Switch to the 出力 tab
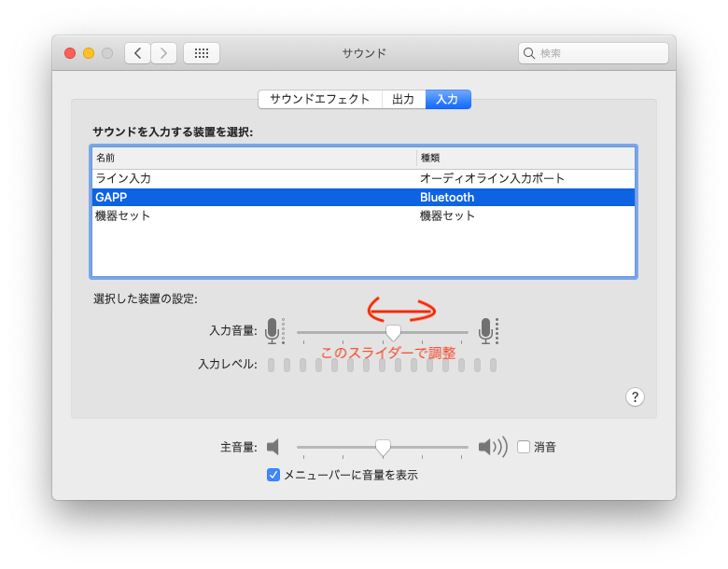Viewport: 728px width, 569px height. click(403, 99)
